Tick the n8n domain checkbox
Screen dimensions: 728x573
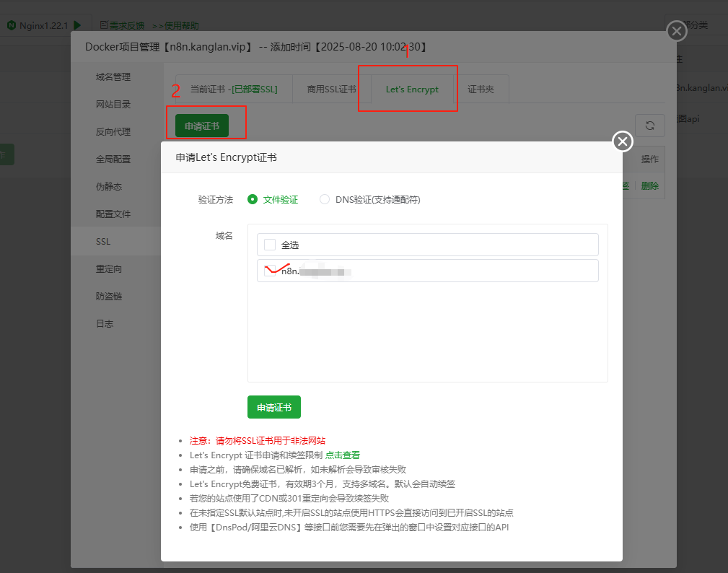pyautogui.click(x=270, y=271)
